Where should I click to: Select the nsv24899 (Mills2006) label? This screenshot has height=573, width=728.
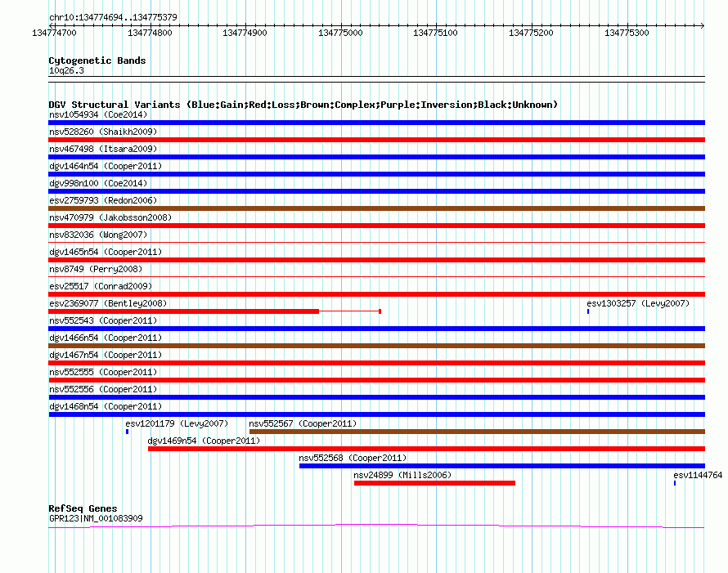coord(402,475)
